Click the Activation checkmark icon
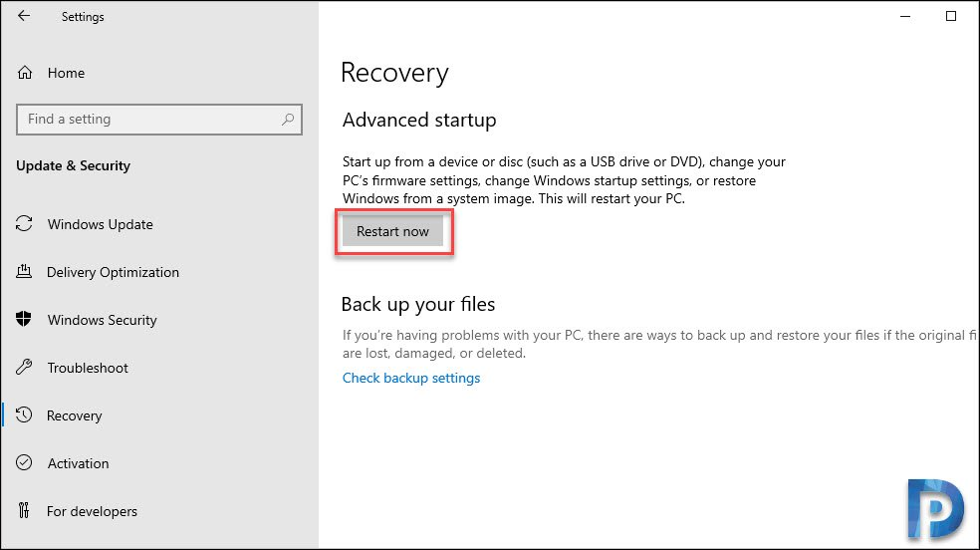This screenshot has width=980, height=550. tap(24, 462)
